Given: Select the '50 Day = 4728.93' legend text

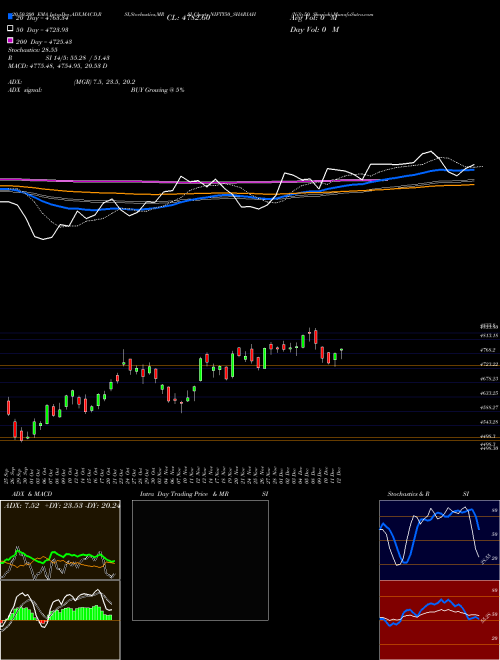Looking at the screenshot, I should pyautogui.click(x=42, y=30).
